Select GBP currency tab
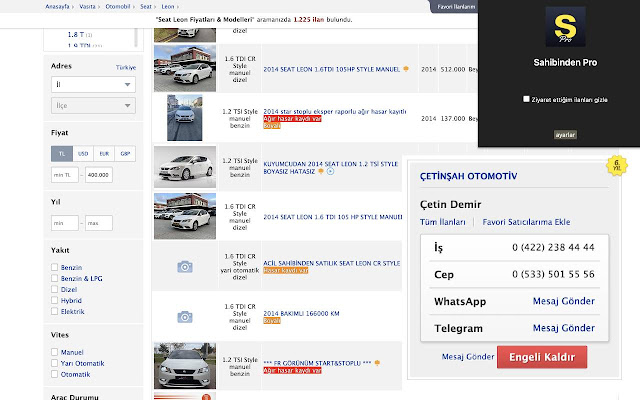 [125, 153]
